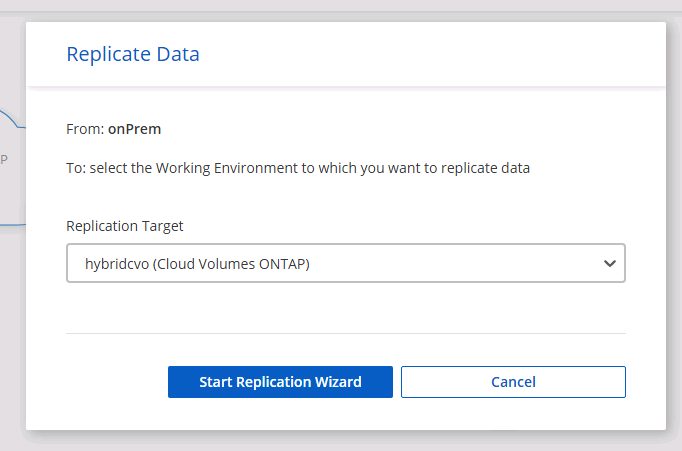This screenshot has width=682, height=451.
Task: Expand the dropdown using the chevron arrow
Action: pos(609,264)
